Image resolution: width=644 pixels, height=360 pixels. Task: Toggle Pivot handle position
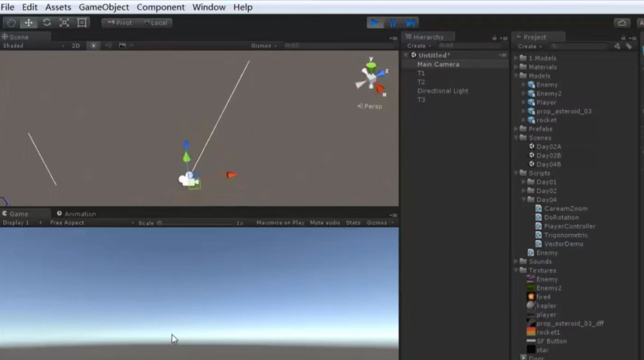point(119,23)
